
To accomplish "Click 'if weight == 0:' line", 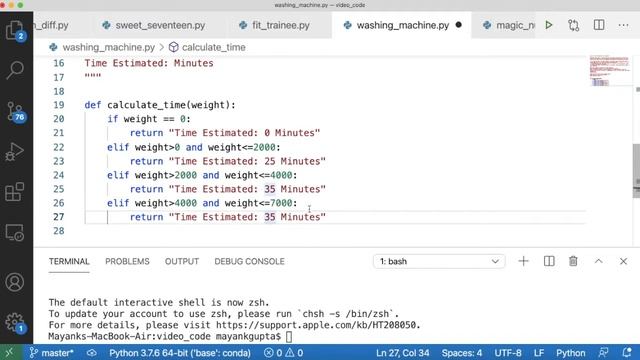I will (149, 119).
